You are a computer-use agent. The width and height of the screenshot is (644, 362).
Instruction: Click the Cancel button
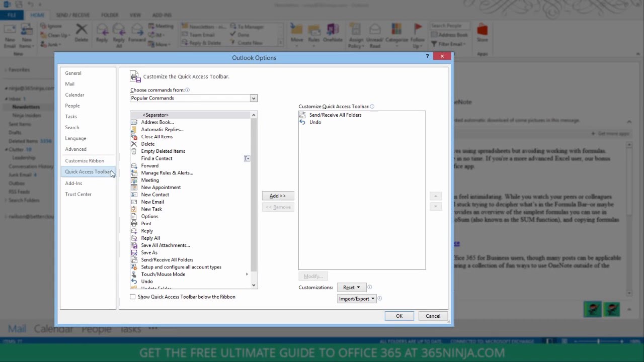click(x=433, y=316)
